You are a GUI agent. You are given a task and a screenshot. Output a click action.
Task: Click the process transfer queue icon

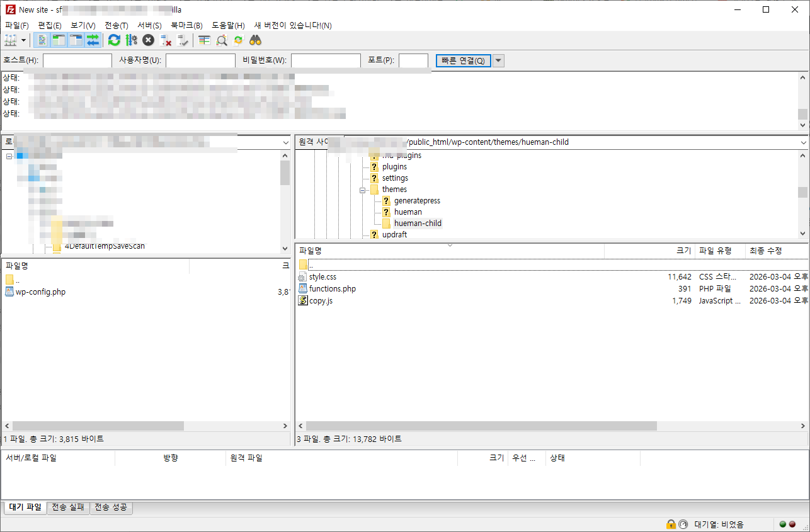pos(131,40)
